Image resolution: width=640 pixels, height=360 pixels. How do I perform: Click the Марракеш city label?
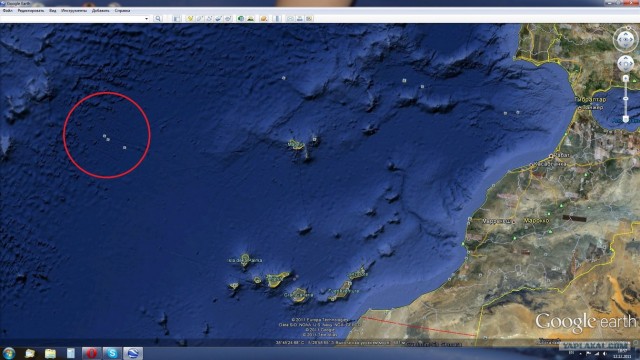pyautogui.click(x=496, y=221)
